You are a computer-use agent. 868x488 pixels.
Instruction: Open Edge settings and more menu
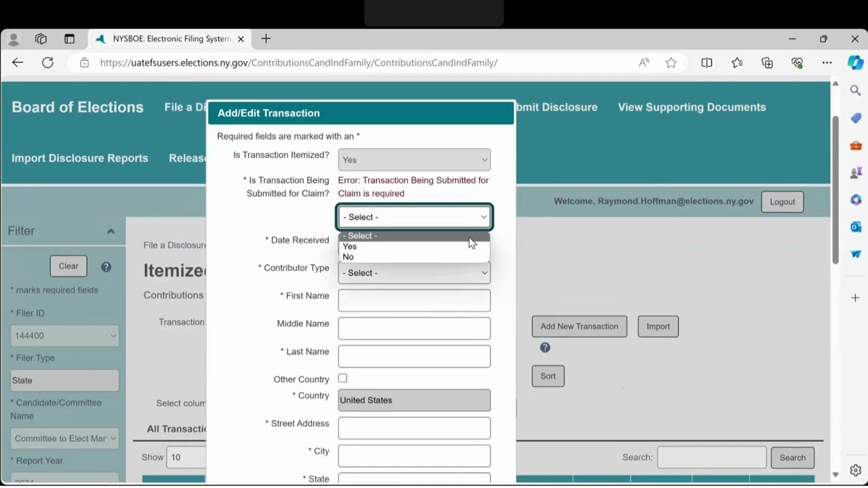point(827,62)
